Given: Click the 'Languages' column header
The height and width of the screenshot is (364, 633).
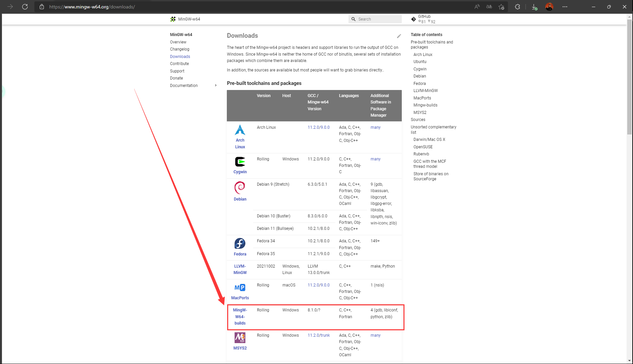Looking at the screenshot, I should (349, 96).
